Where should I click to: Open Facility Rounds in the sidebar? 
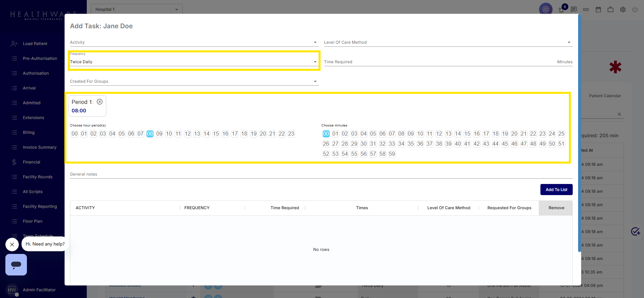[37, 177]
